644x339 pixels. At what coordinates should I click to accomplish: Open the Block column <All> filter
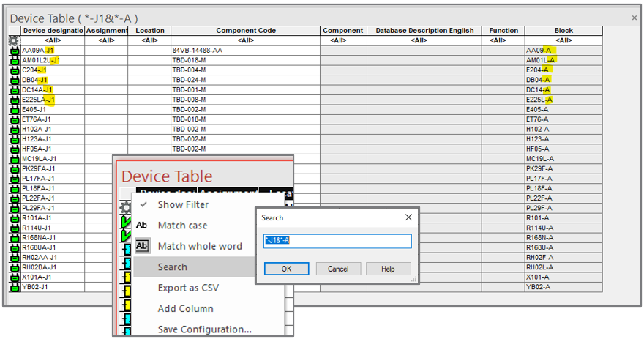click(x=563, y=40)
